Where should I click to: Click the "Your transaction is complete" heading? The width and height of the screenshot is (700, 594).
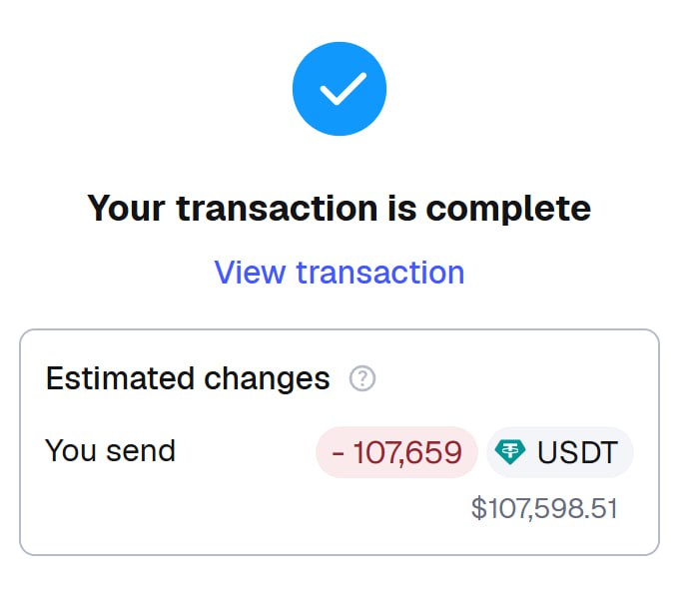pos(340,209)
